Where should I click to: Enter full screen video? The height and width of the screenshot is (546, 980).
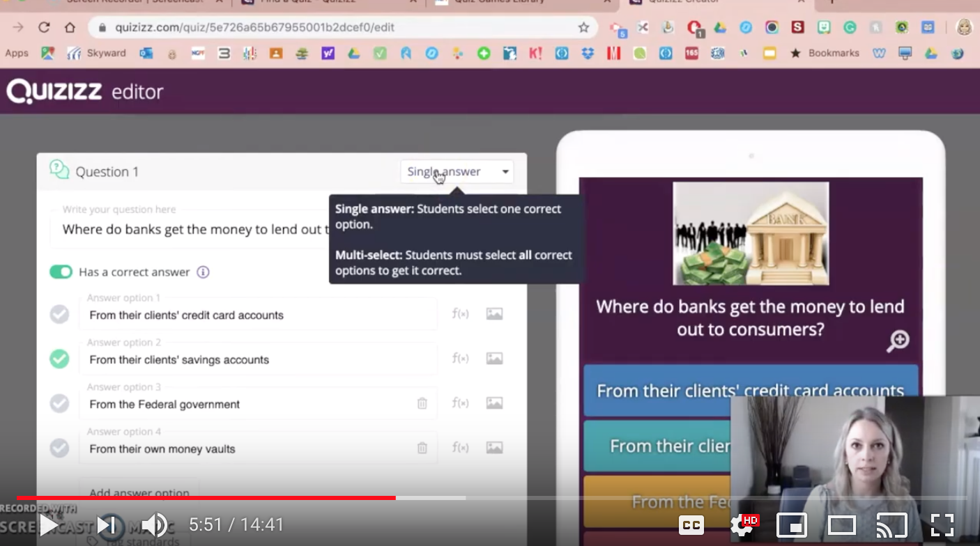(942, 524)
